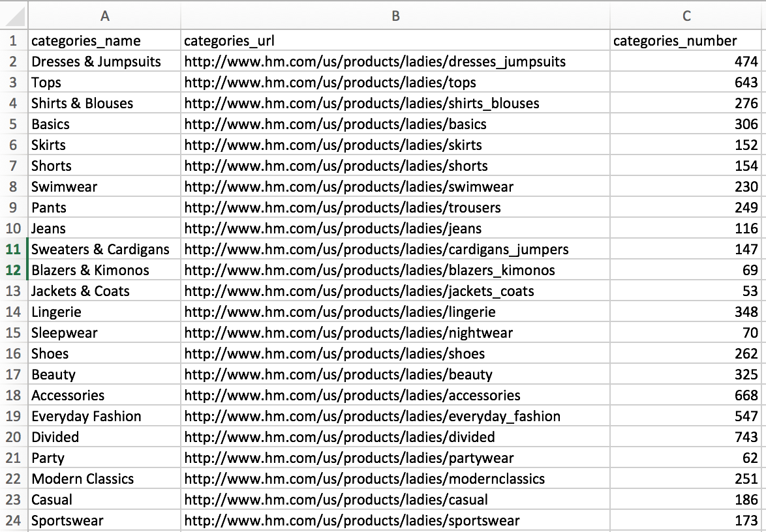Viewport: 766px width, 532px height.
Task: Select the cell with value 643
Action: [686, 82]
